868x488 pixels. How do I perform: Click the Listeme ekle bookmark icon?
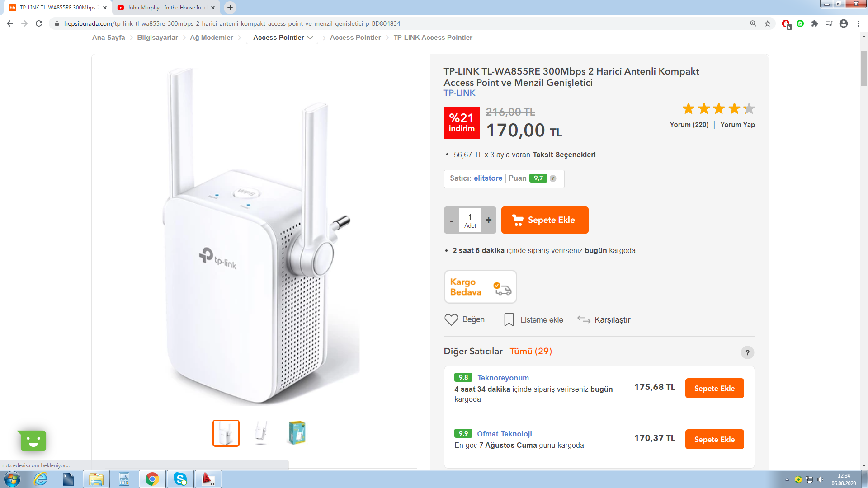coord(509,320)
